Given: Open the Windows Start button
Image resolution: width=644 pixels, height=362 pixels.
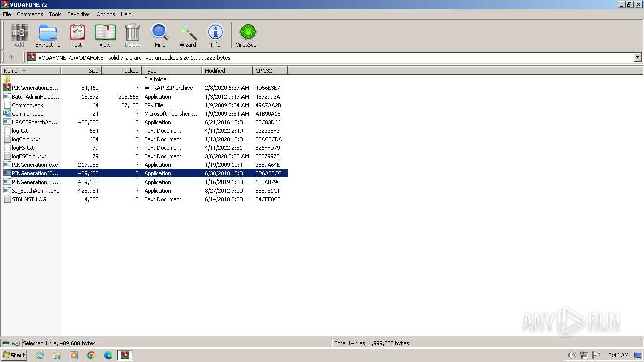Looking at the screenshot, I should tap(14, 355).
